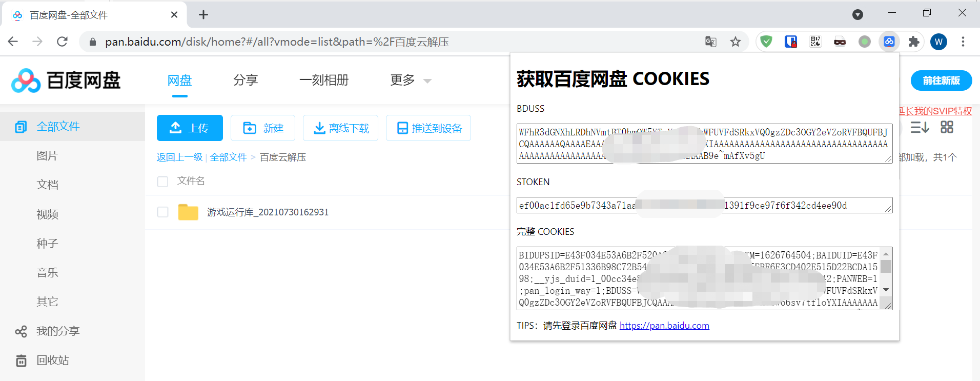Click 推送到设备 button
The width and height of the screenshot is (980, 381).
[428, 128]
